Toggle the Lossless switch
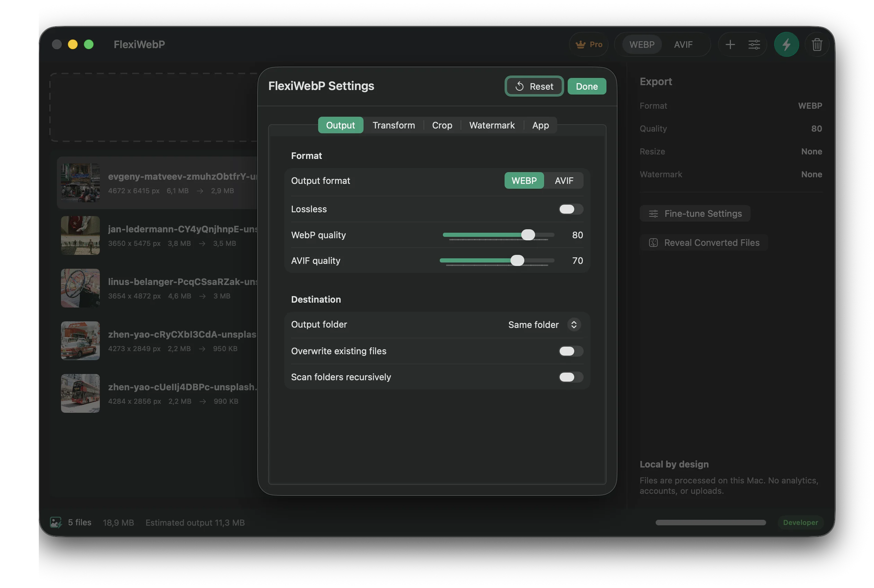Viewport: 874px width, 588px height. (571, 209)
